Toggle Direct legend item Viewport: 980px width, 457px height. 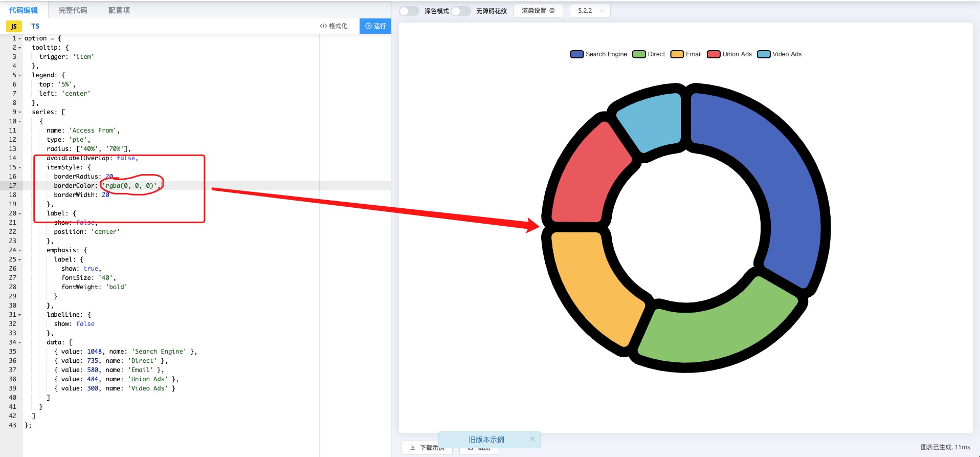tap(649, 54)
